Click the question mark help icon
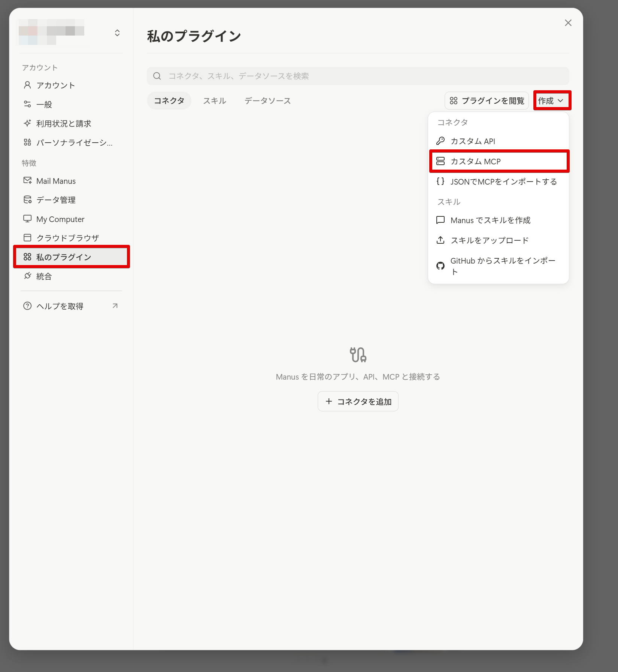 click(x=27, y=306)
